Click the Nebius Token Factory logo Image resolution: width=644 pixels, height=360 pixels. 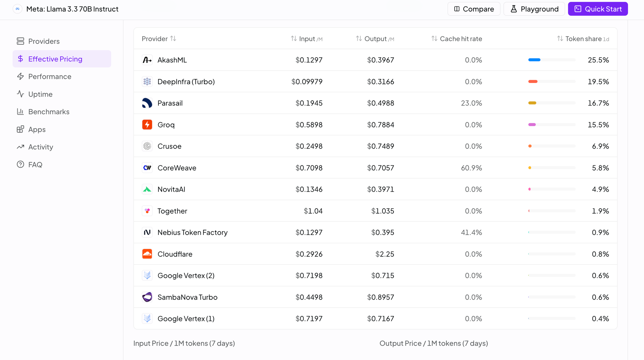[147, 232]
